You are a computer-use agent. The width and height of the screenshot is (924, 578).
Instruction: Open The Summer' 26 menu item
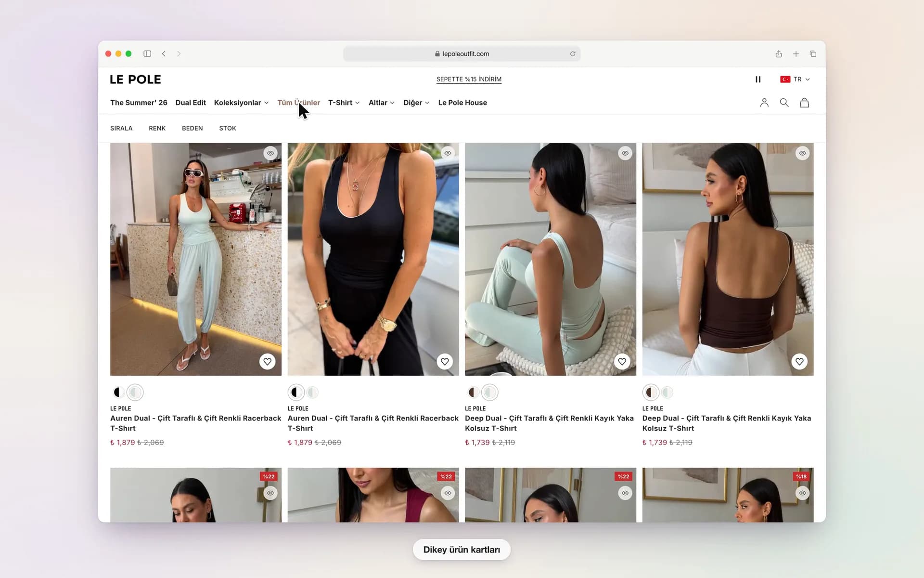point(139,103)
